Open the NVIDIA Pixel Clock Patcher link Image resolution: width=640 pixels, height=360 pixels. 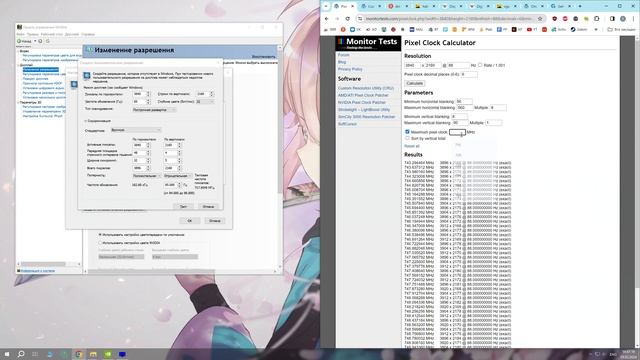click(362, 102)
